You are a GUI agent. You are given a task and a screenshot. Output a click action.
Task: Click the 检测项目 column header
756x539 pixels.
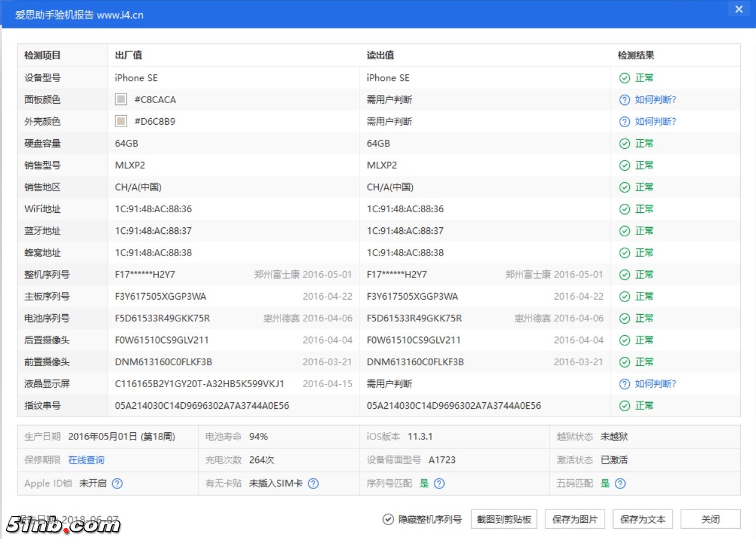click(42, 55)
